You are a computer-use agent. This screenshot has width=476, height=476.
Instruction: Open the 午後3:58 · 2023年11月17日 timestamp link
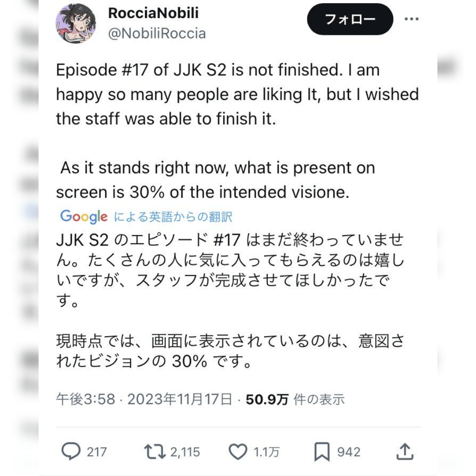coord(144,399)
